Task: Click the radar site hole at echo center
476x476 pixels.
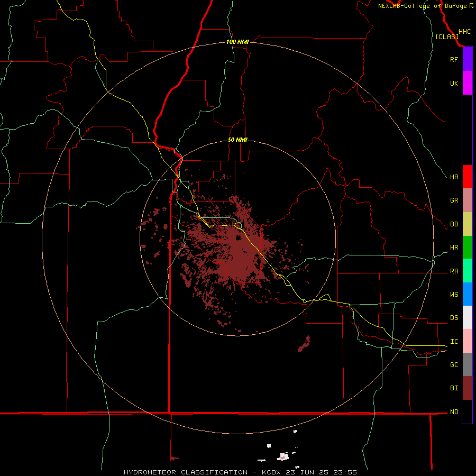Action: tap(239, 237)
